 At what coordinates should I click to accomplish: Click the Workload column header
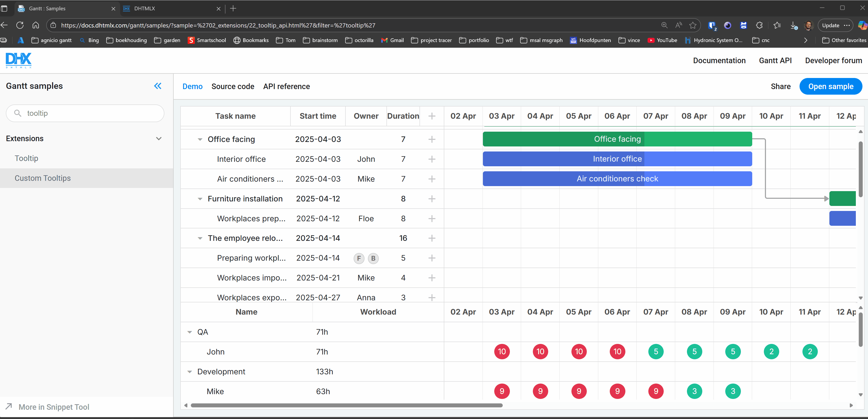tap(378, 312)
